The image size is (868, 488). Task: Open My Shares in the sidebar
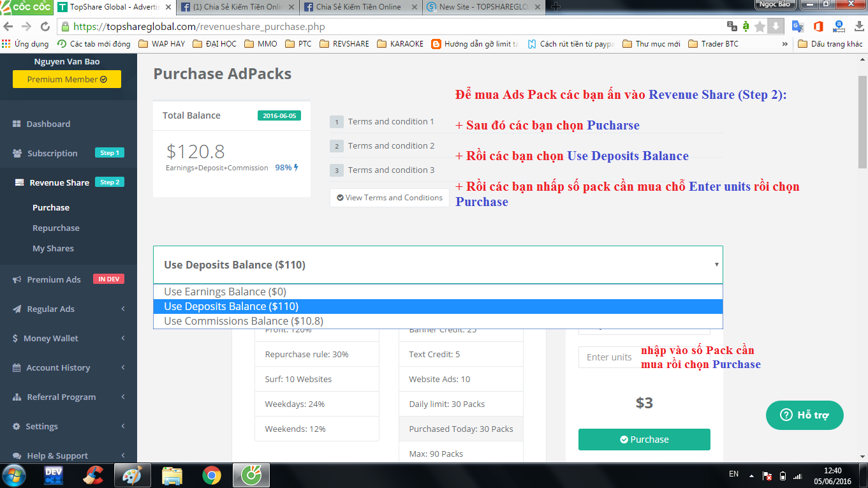[x=53, y=248]
